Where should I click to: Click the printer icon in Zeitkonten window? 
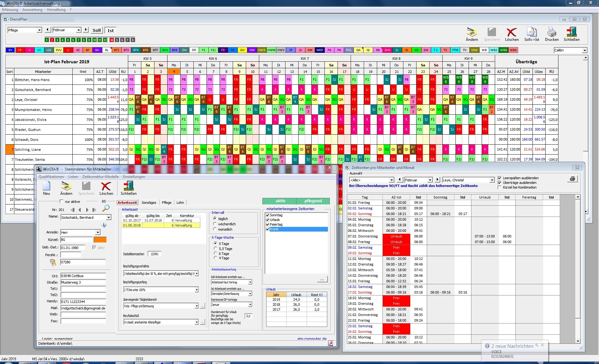[572, 179]
